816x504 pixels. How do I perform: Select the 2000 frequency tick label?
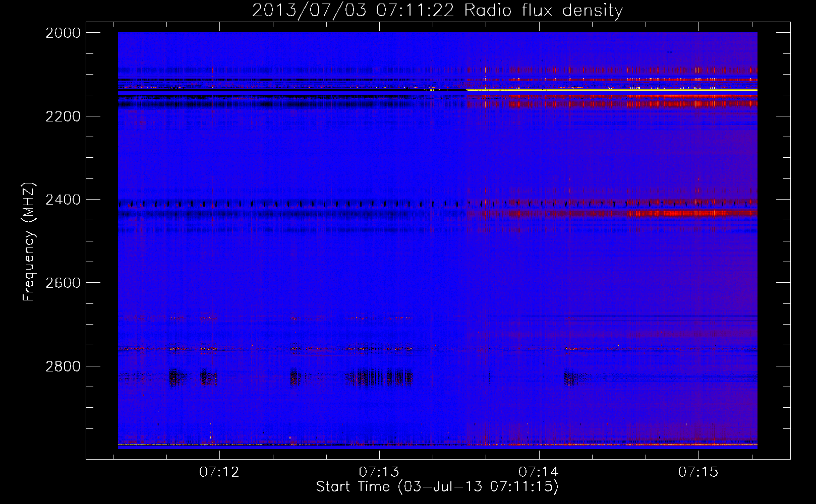click(x=63, y=33)
